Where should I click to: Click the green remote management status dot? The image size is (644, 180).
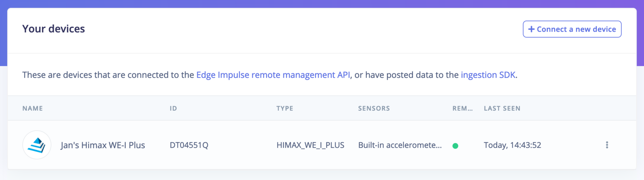click(455, 146)
